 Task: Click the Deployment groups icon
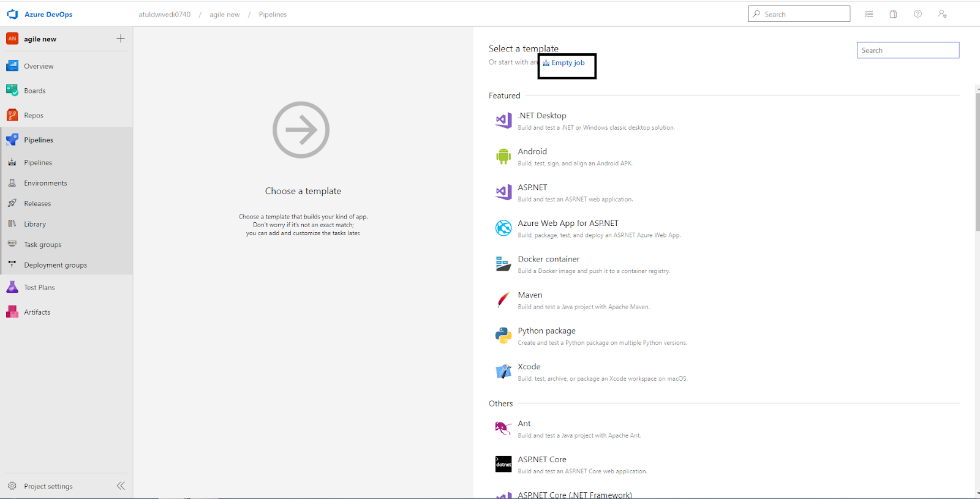click(12, 265)
